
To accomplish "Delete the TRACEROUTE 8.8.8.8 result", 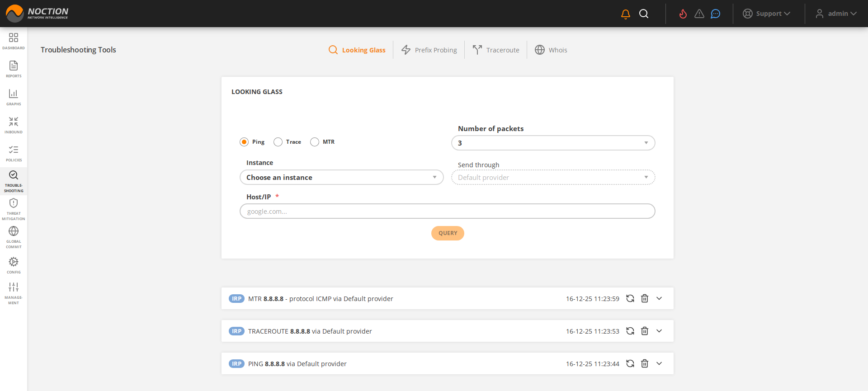I will tap(645, 331).
